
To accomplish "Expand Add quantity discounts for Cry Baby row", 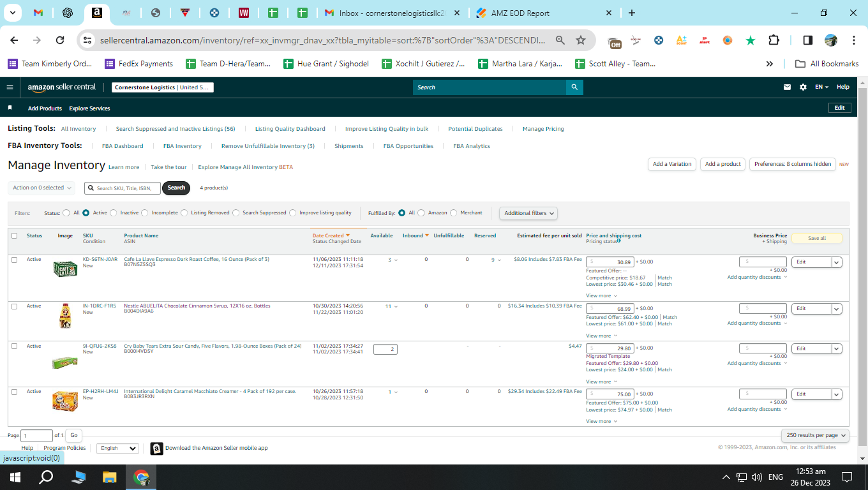I will coord(757,364).
